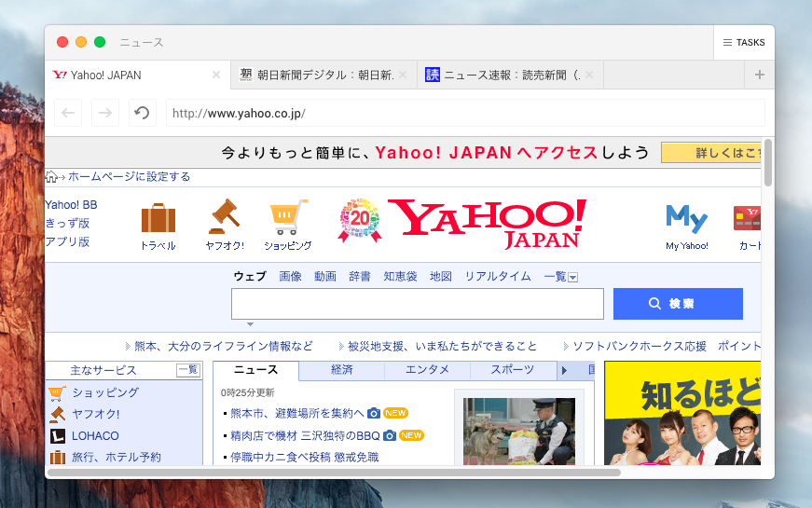The width and height of the screenshot is (812, 508).
Task: Click the LOHACO sidebar icon
Action: [x=57, y=436]
